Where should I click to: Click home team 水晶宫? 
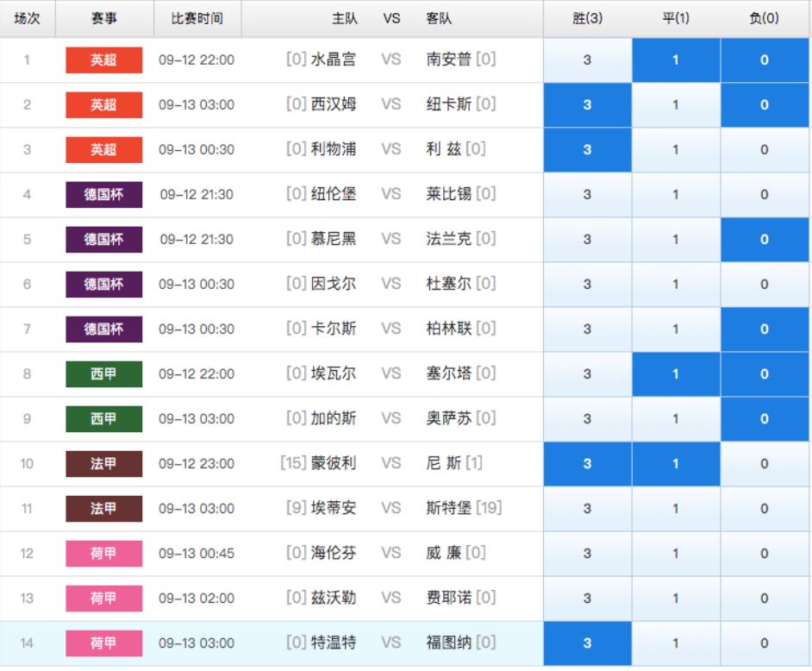(333, 60)
